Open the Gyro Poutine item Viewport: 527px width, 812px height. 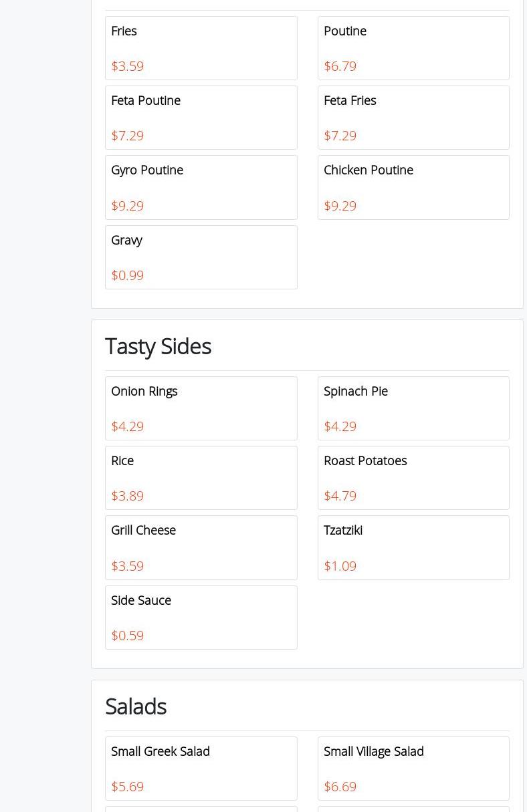coord(201,187)
